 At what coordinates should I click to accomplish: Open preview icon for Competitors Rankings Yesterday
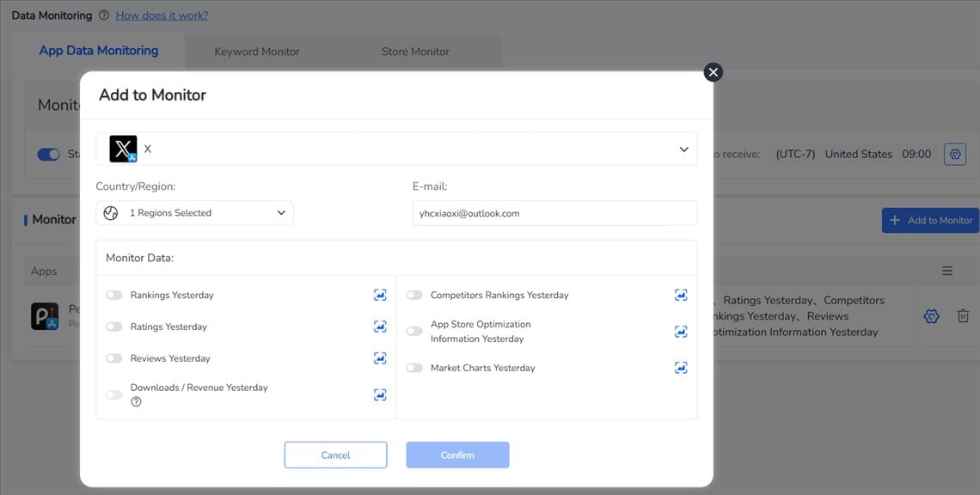click(x=681, y=295)
